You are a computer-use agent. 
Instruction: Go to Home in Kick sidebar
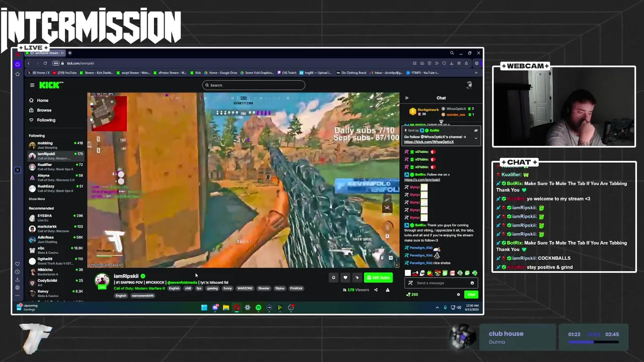click(39, 101)
